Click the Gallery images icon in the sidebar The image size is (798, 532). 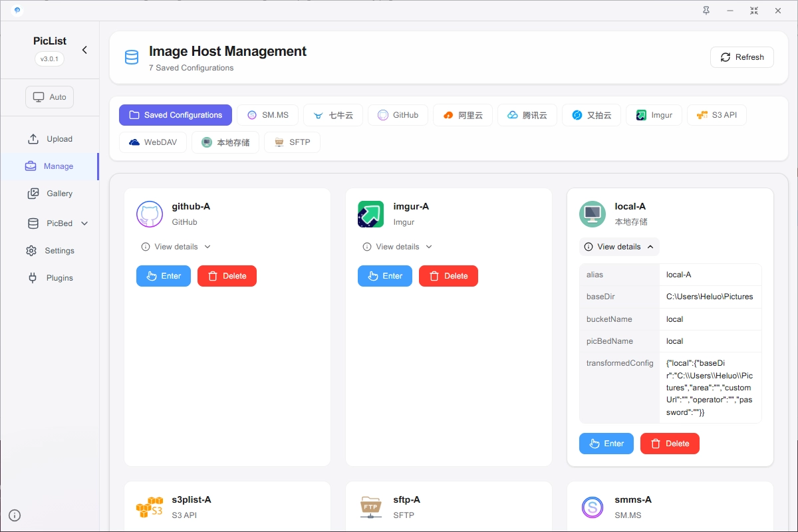tap(33, 194)
